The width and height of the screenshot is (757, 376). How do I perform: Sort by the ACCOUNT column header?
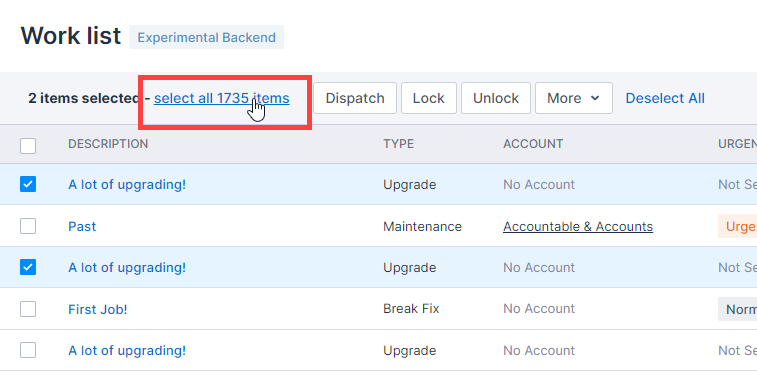pos(533,144)
